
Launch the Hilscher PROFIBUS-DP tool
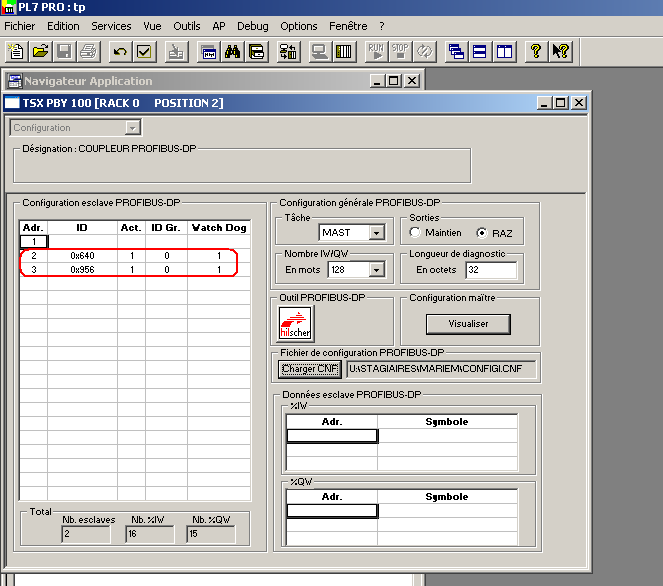pyautogui.click(x=296, y=323)
